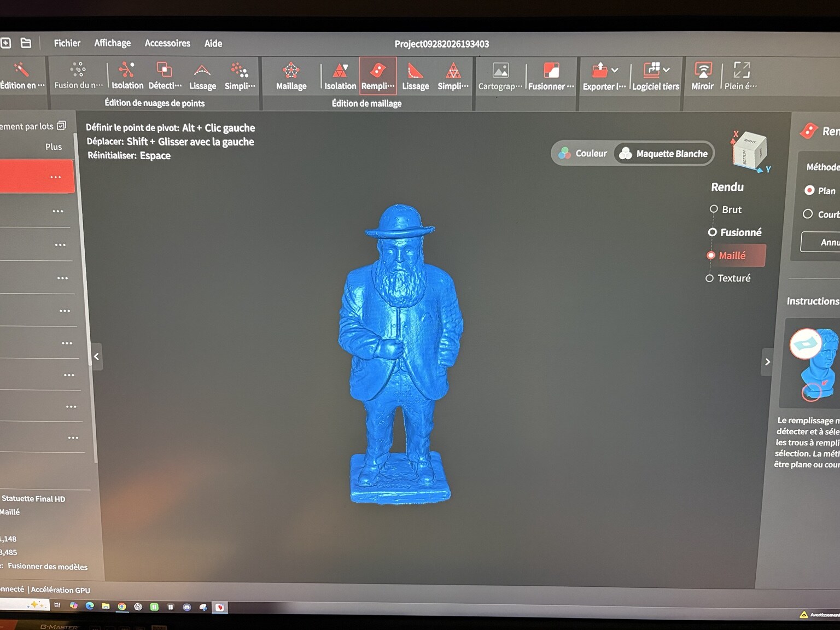Open the Aide menu
The image size is (840, 630).
[x=213, y=43]
